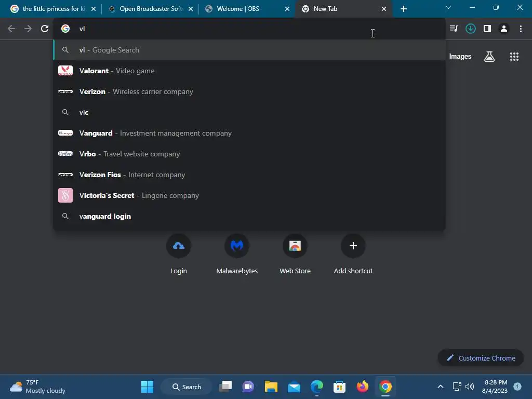Screen dimensions: 532x399
Task: Open the Chat app on taskbar
Action: coord(248,387)
